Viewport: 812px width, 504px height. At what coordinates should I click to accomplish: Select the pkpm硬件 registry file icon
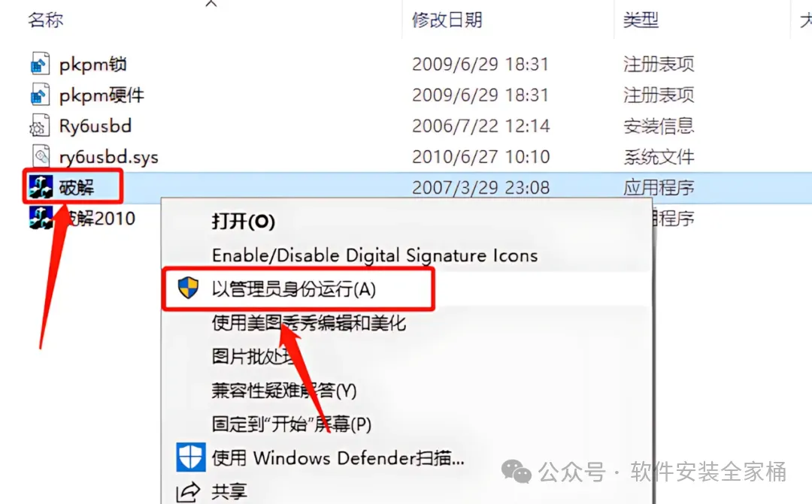click(x=40, y=95)
